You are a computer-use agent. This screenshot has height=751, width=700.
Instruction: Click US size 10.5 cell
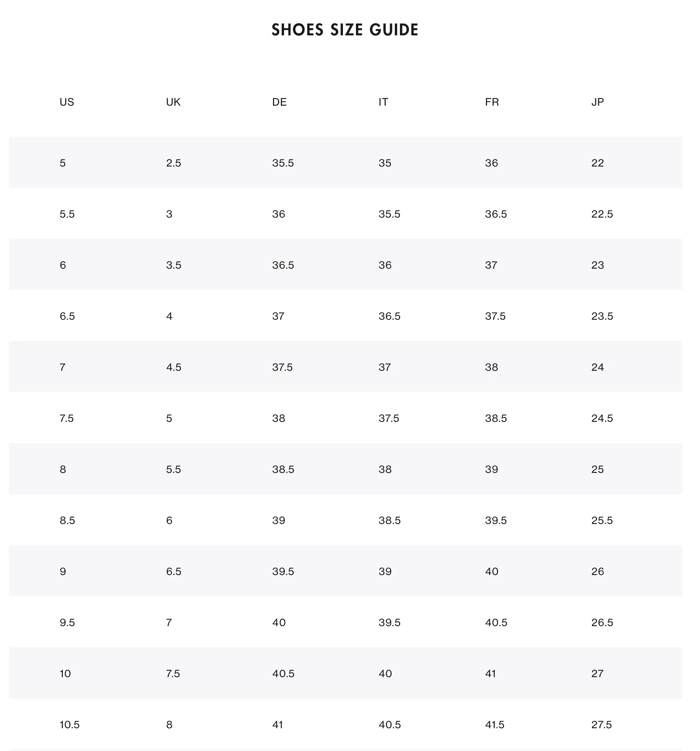[70, 725]
